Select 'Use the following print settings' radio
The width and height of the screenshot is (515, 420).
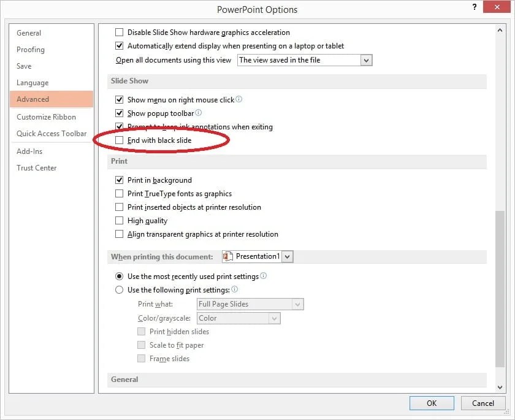119,289
